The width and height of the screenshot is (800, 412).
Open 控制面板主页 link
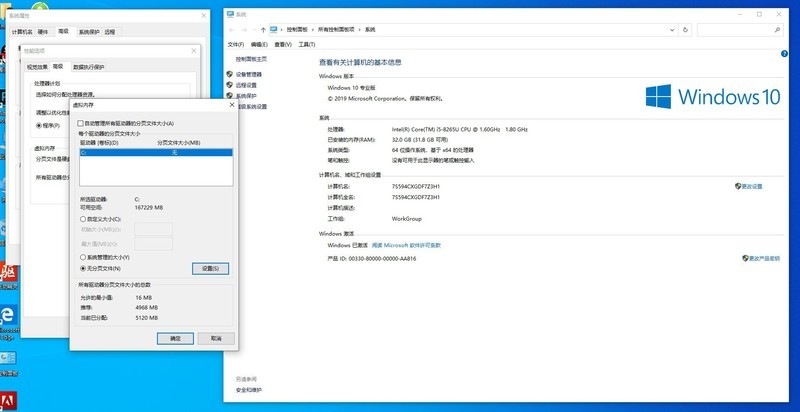[251, 59]
